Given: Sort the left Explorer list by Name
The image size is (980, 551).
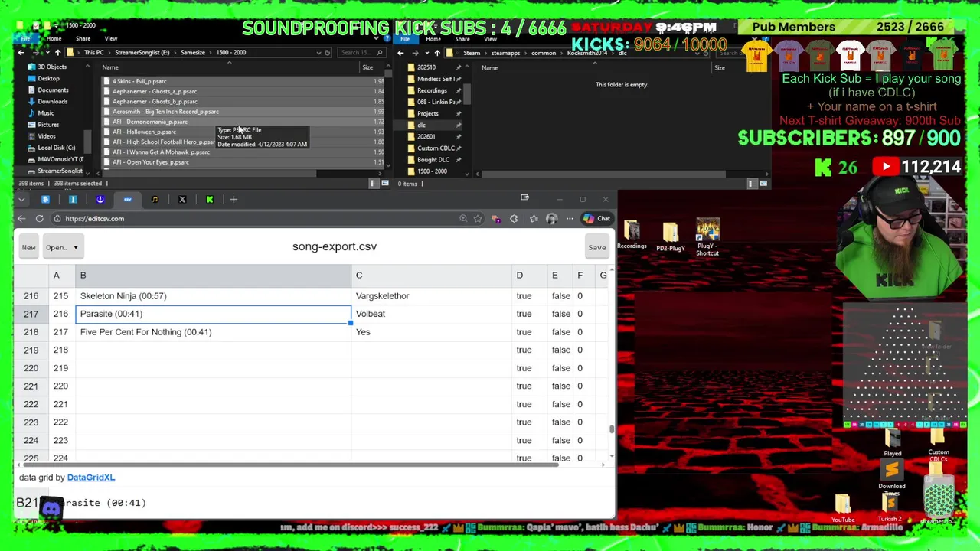Looking at the screenshot, I should click(110, 67).
